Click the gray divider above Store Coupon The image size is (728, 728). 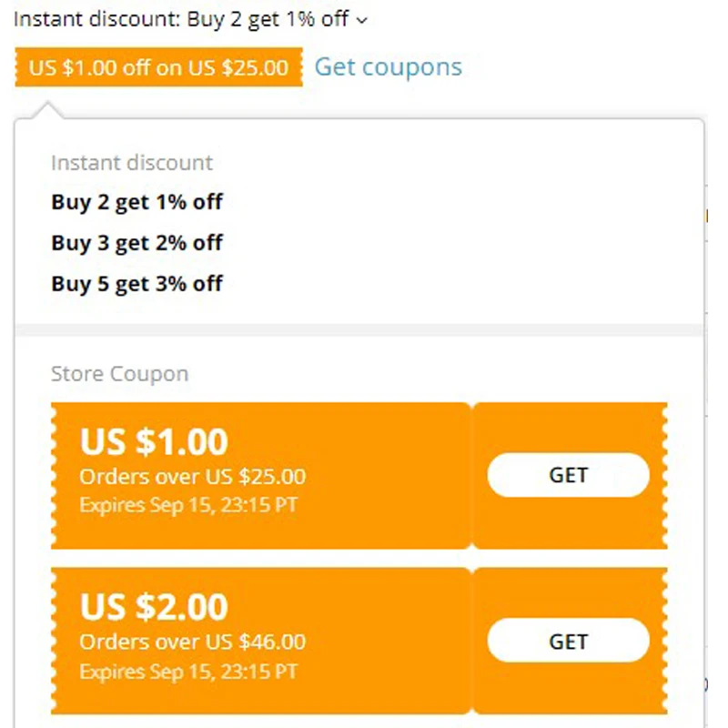pyautogui.click(x=359, y=329)
